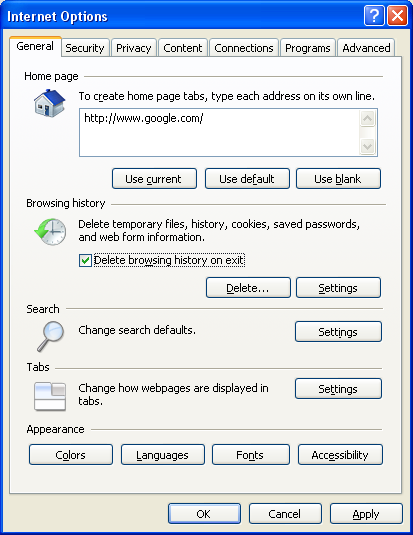Click the Use blank button
The image size is (413, 535).
pos(338,178)
